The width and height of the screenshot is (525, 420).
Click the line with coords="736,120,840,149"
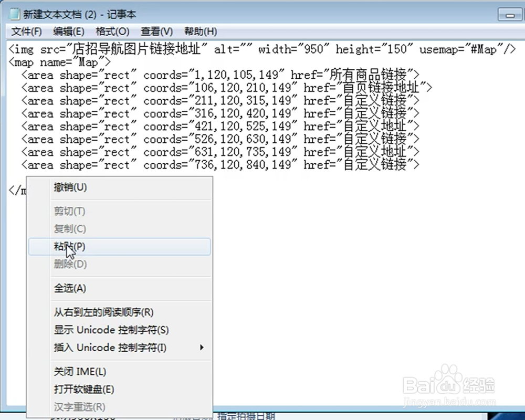coord(220,165)
